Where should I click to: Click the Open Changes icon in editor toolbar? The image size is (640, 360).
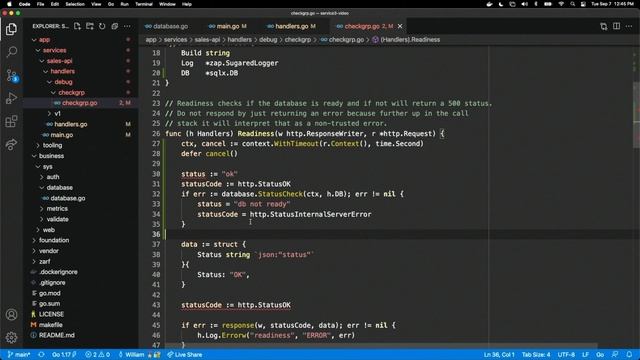point(604,26)
